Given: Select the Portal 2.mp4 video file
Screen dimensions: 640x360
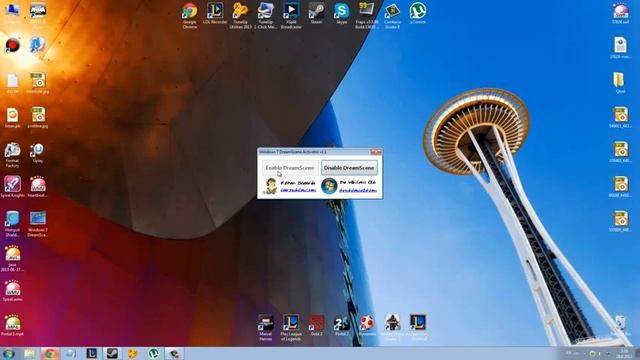Looking at the screenshot, I should pos(12,325).
